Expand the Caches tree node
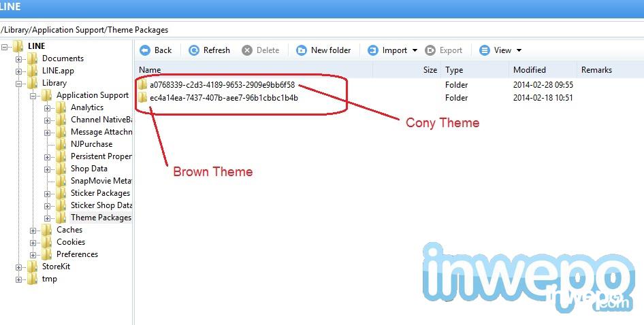This screenshot has width=644, height=325. [33, 230]
